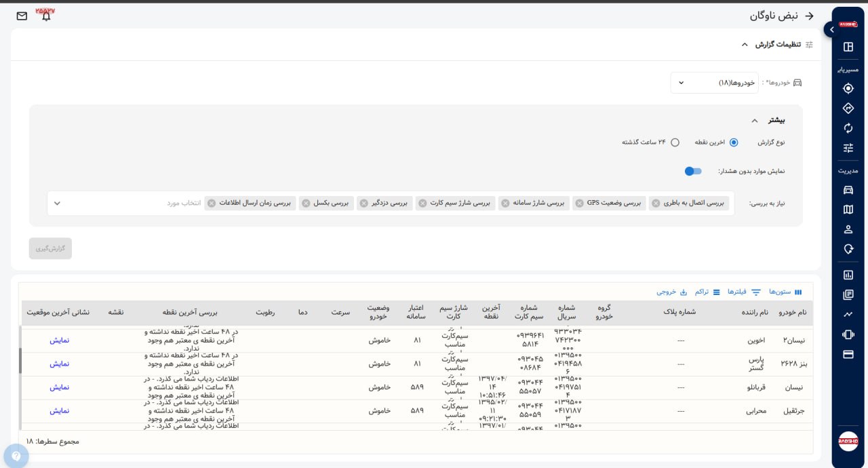Select the route directions diamond icon
This screenshot has width=868, height=468.
(x=848, y=109)
